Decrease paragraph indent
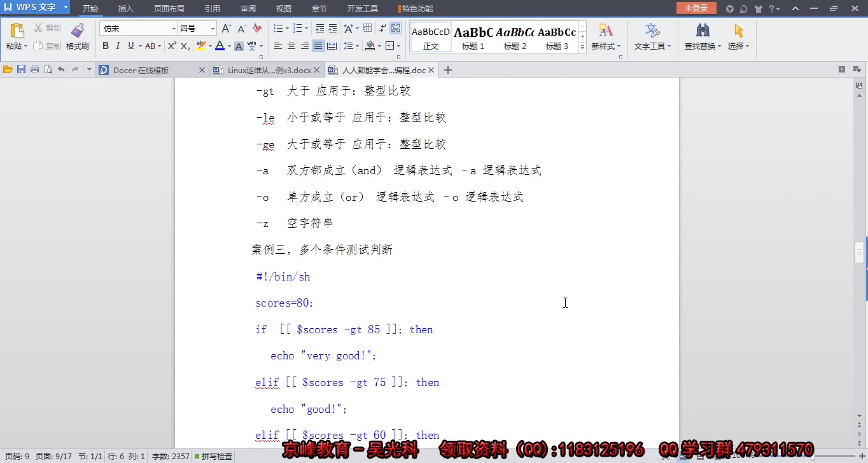 coord(319,29)
